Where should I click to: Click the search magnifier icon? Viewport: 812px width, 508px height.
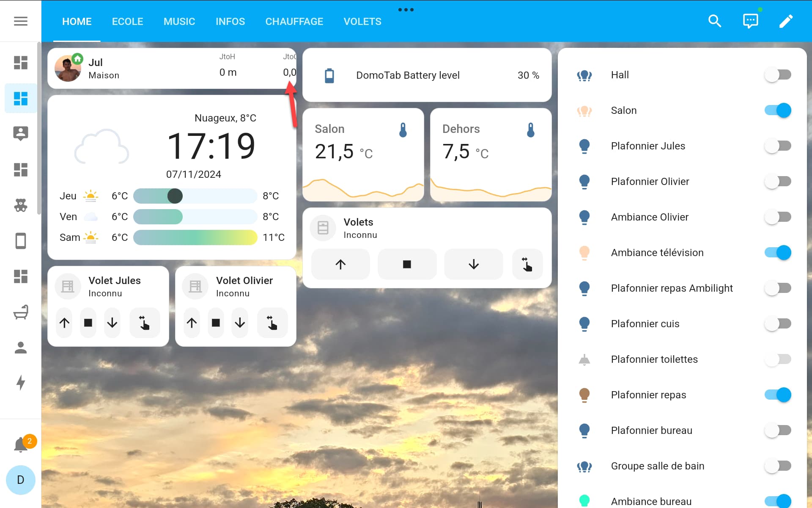point(714,21)
